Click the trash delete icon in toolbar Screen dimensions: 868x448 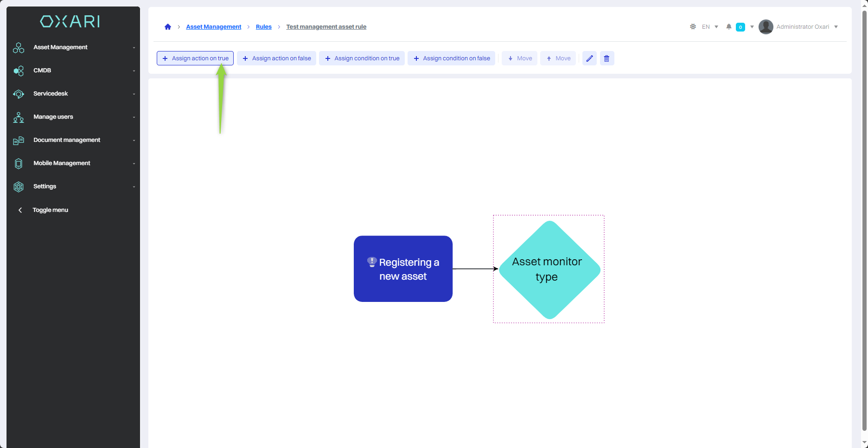606,58
